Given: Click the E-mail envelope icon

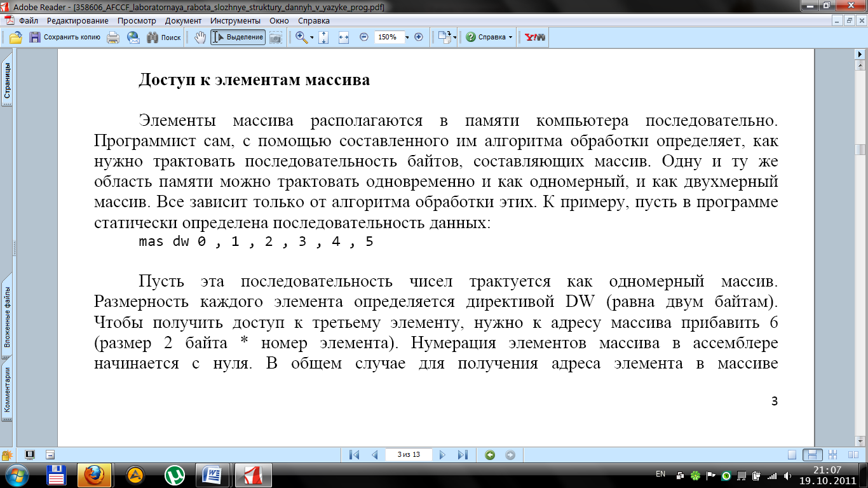Looking at the screenshot, I should point(133,37).
